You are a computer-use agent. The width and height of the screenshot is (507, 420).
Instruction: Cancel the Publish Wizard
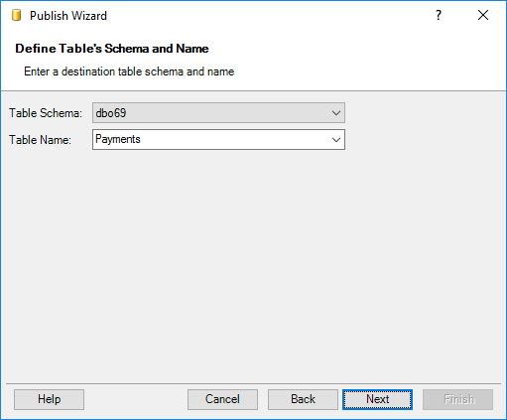click(222, 399)
